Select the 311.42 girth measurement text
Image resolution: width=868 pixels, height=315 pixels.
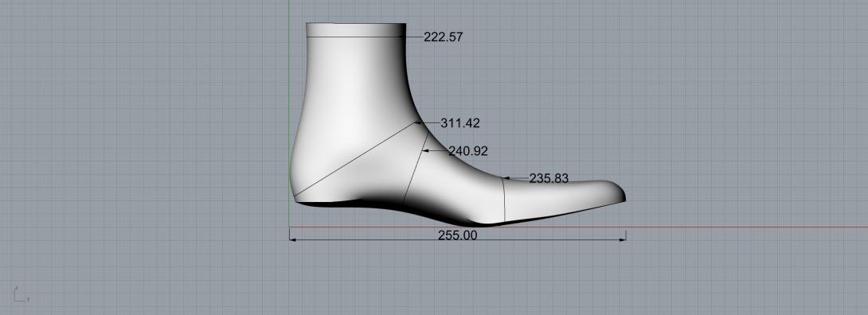[460, 123]
